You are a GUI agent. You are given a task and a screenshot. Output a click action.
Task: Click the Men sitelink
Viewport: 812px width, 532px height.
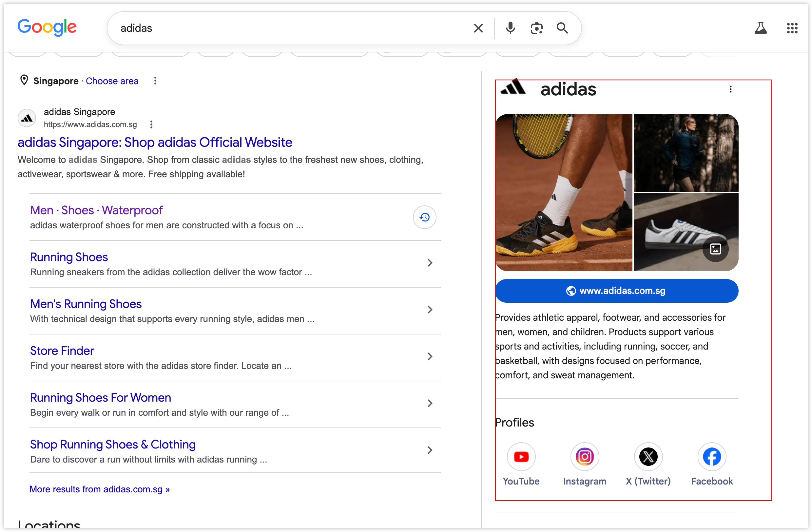tap(42, 210)
